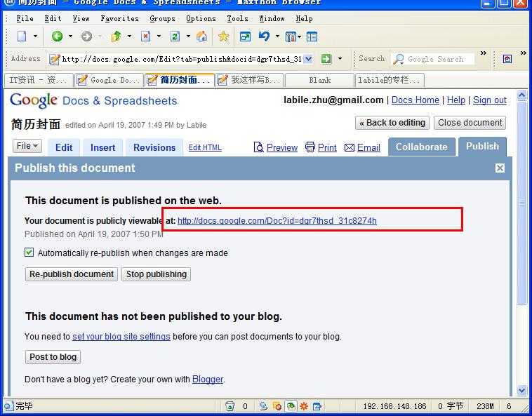Open the Collaborate tab
Screen dimensions: 532x416
[421, 147]
